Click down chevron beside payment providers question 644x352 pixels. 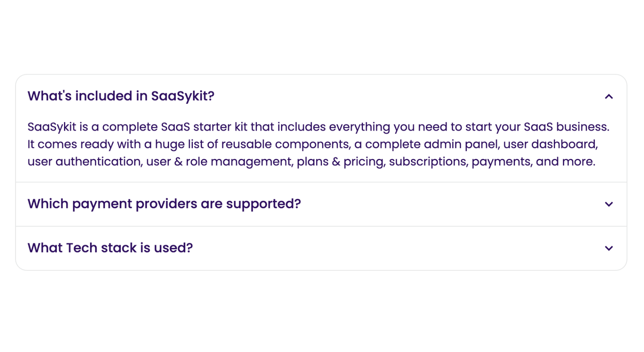[609, 204]
